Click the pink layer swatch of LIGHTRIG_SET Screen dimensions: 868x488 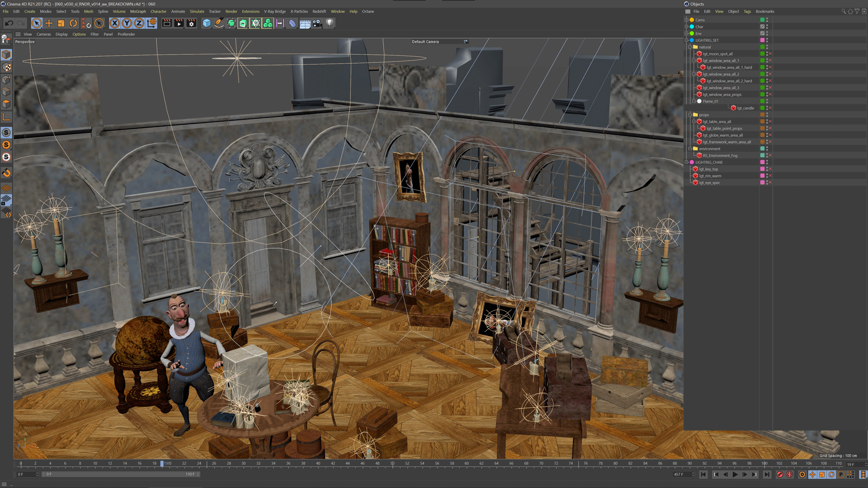pos(762,40)
